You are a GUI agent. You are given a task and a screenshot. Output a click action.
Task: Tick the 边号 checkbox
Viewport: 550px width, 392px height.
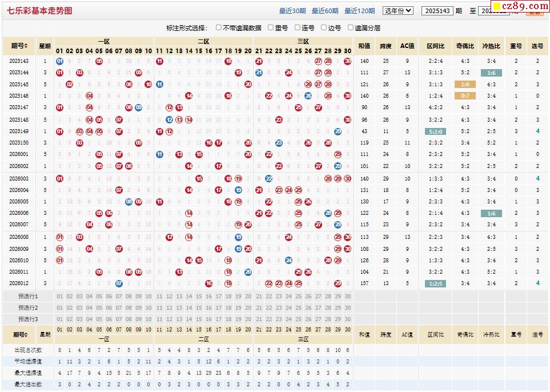(324, 27)
